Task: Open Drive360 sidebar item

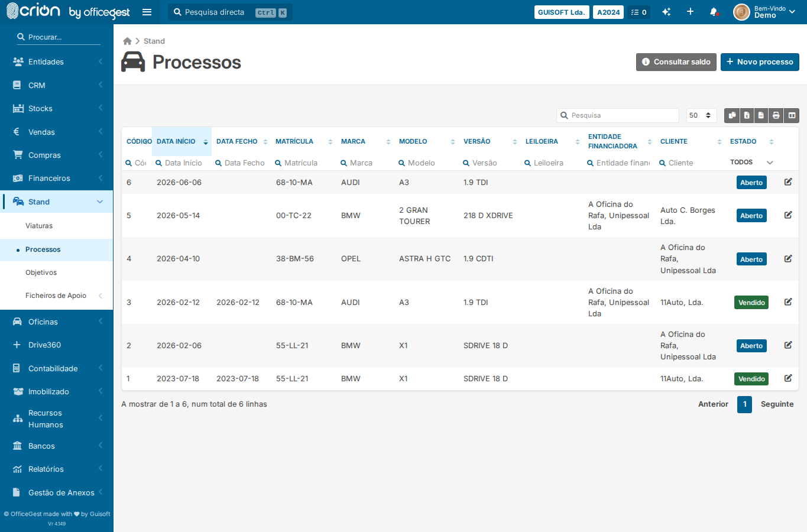Action: [57, 345]
